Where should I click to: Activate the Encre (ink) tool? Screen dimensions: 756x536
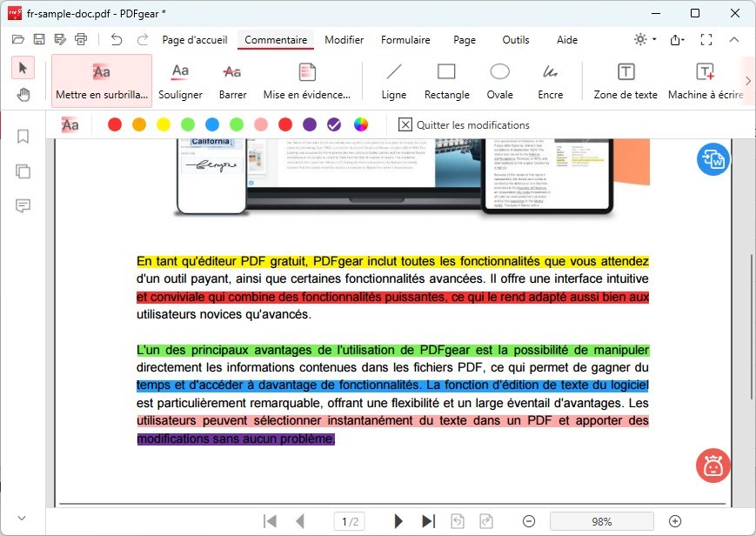coord(550,80)
